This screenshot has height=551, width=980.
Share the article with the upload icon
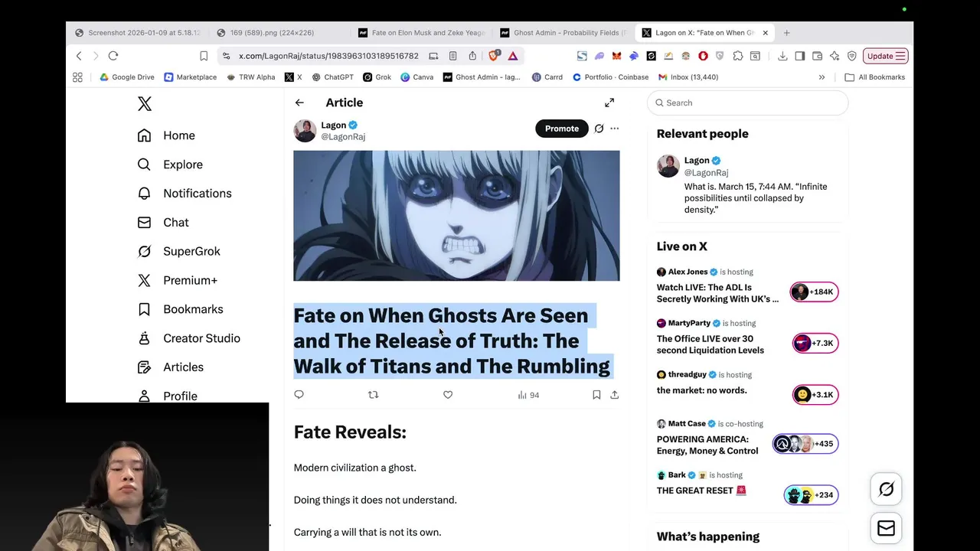tap(614, 395)
